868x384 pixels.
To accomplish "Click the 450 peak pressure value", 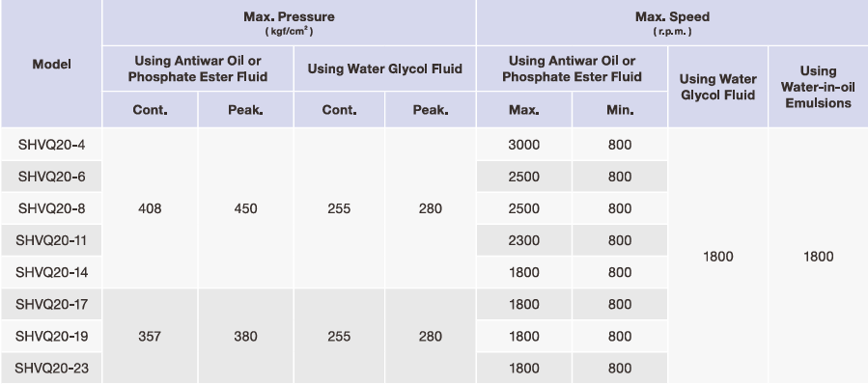I will point(246,208).
